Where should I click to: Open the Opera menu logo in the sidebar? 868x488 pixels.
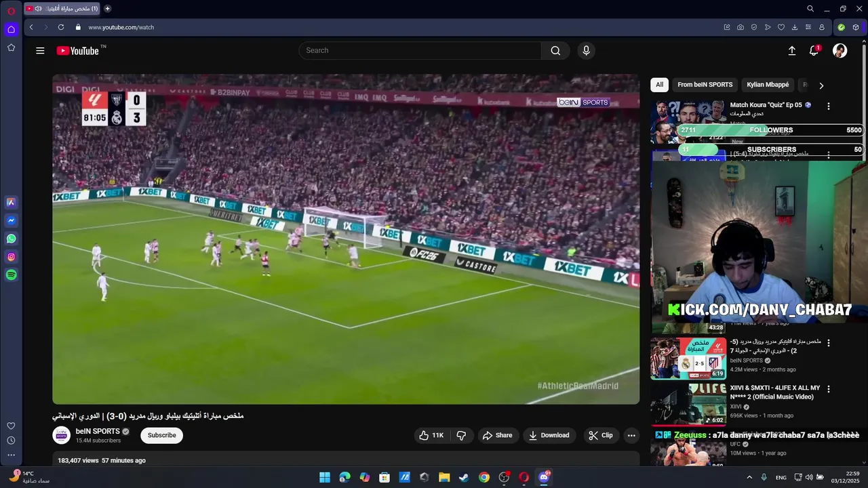(x=11, y=11)
